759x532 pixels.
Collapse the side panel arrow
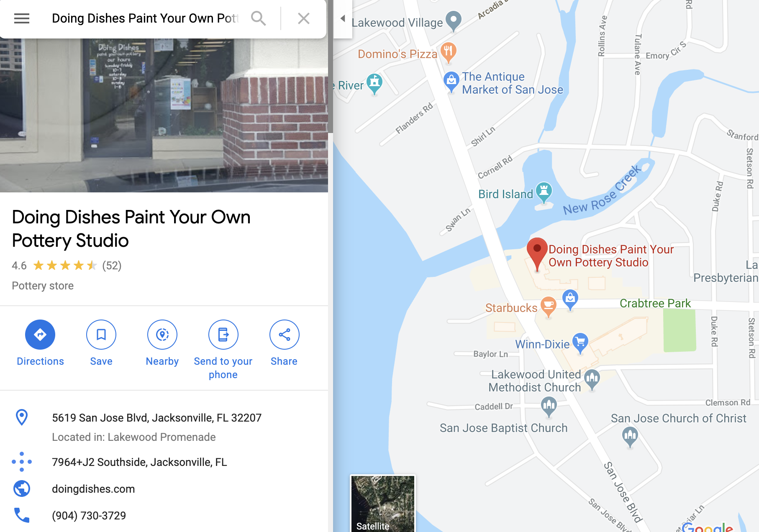pos(343,18)
